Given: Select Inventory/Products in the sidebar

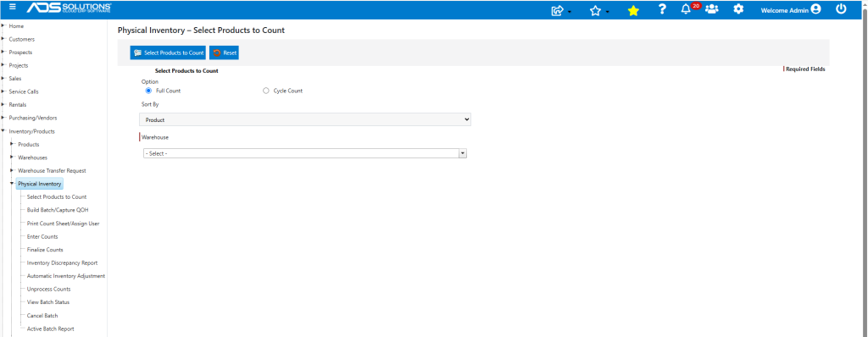Looking at the screenshot, I should point(32,131).
